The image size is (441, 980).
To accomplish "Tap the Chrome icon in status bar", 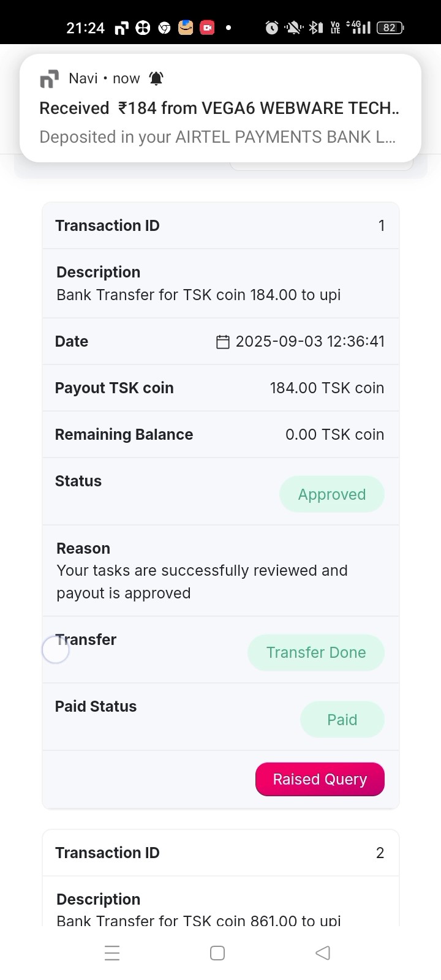I will click(164, 28).
